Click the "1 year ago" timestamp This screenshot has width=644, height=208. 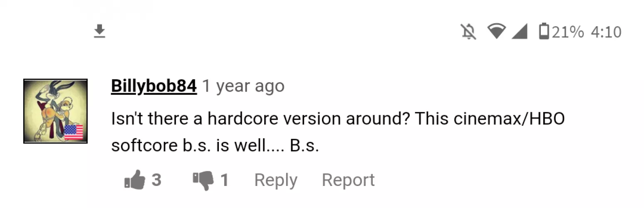coord(243,87)
